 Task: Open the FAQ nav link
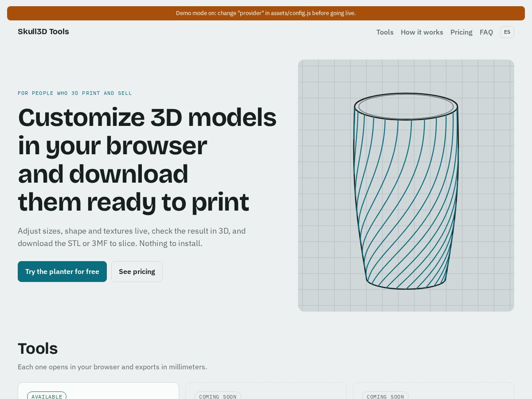point(486,32)
